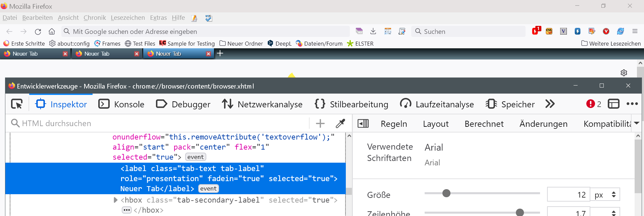The width and height of the screenshot is (644, 216).
Task: Open the ELSTER bookmark
Action: point(360,44)
